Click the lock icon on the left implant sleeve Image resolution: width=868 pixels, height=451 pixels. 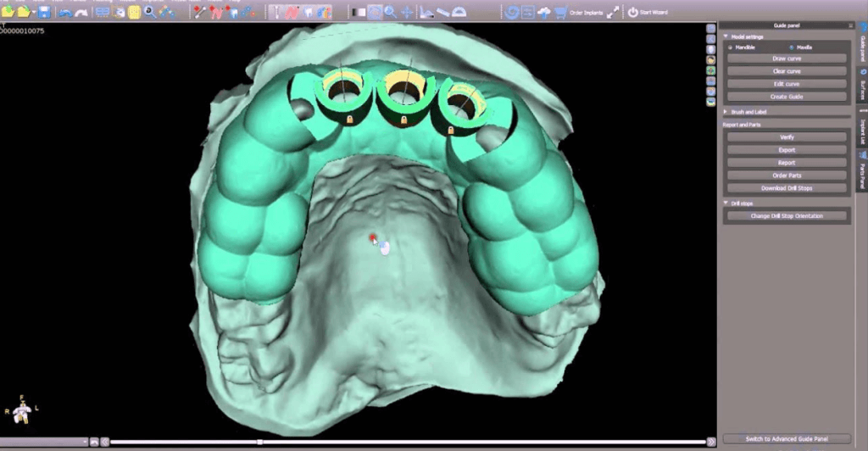coord(350,119)
